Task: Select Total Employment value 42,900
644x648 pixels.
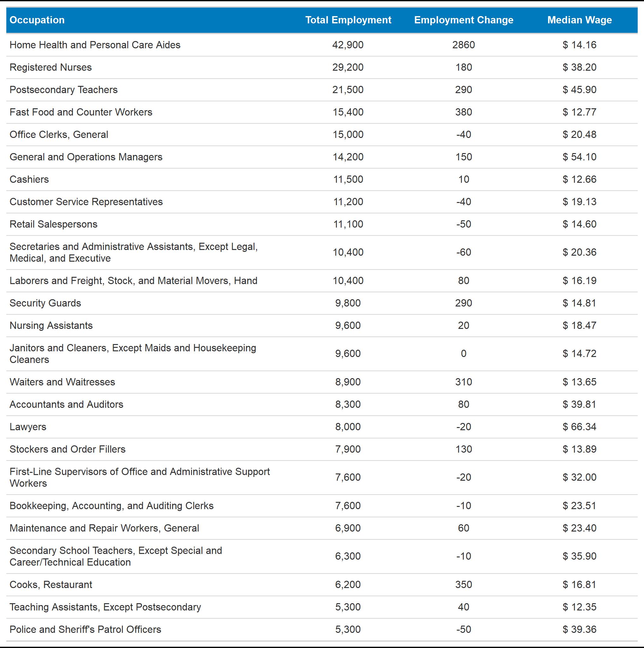Action: (348, 45)
